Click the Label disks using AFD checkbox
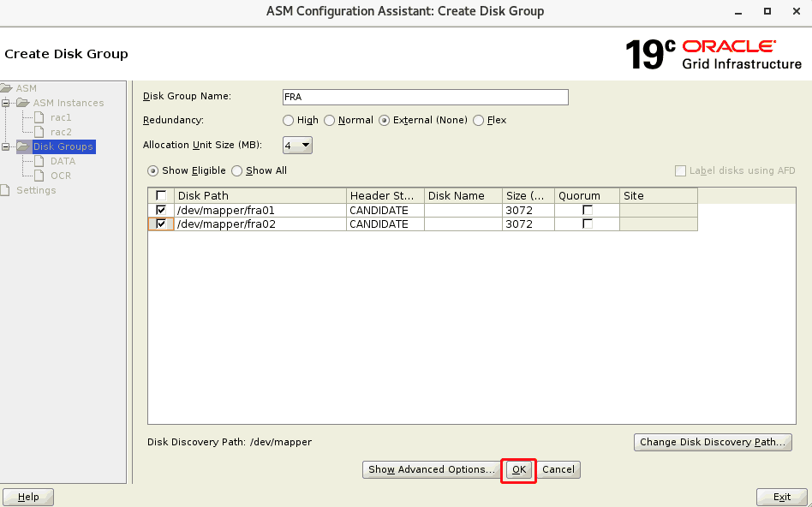812x507 pixels. tap(680, 171)
